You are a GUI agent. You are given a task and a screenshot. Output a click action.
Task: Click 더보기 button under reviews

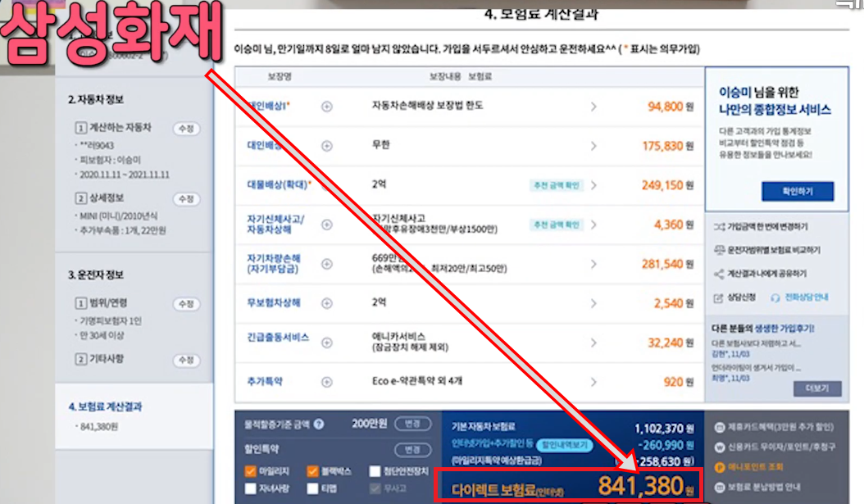(817, 388)
